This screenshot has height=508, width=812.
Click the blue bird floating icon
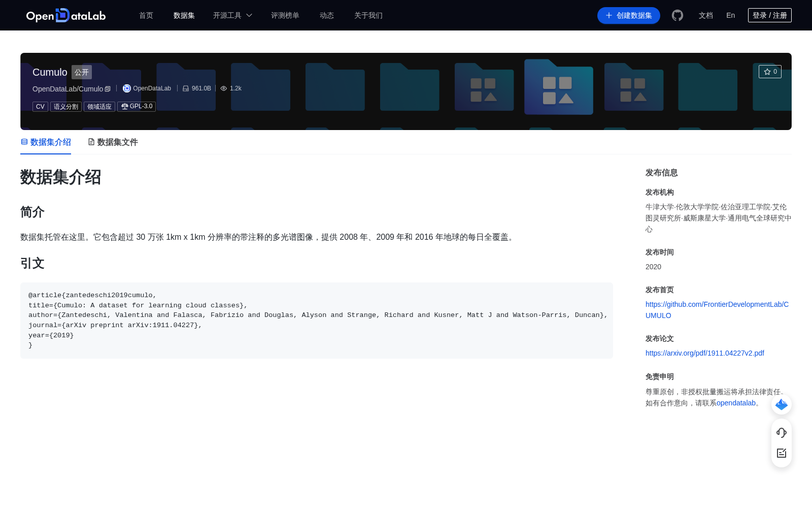pos(782,404)
